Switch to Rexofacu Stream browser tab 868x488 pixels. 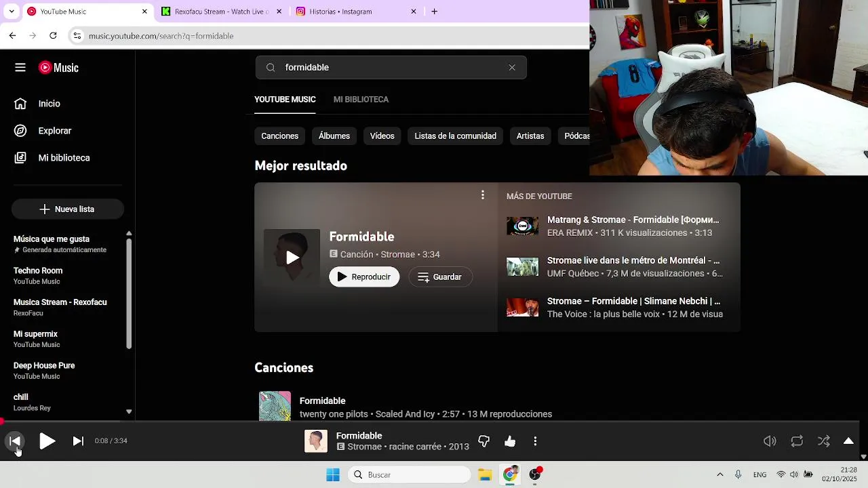coord(222,12)
